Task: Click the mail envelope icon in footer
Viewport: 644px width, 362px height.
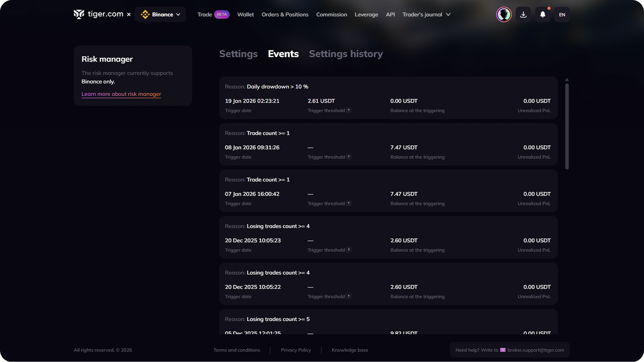Action: [503, 350]
